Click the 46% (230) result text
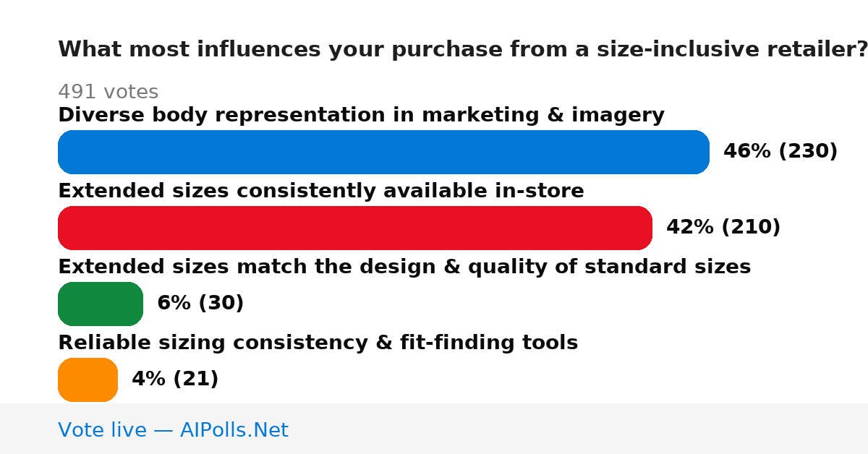868x454 pixels. 780,152
